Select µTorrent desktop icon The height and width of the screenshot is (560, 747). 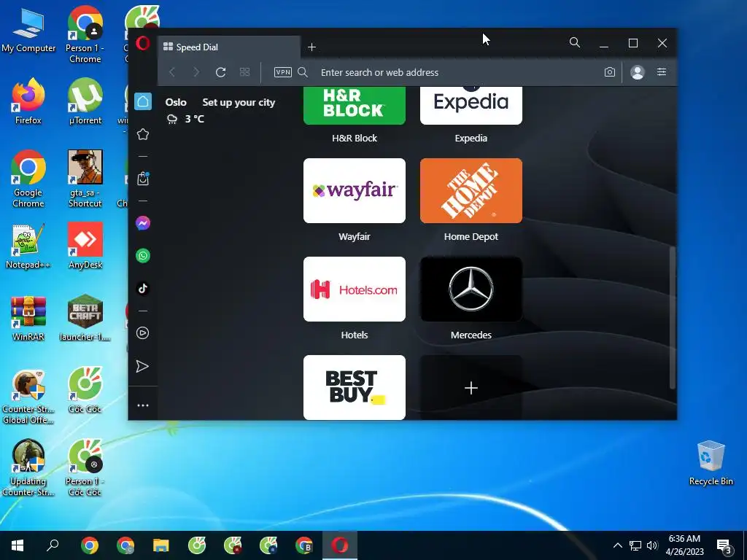point(85,101)
